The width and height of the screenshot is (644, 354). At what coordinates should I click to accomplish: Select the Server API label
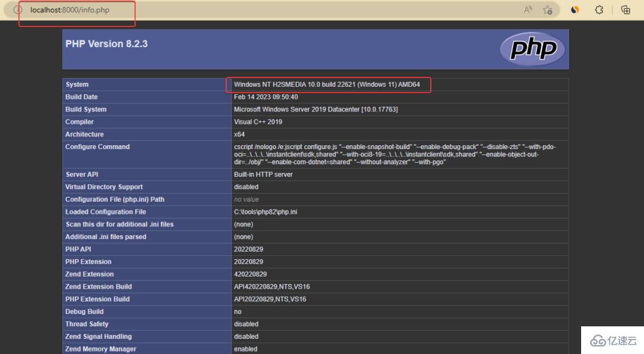click(x=82, y=175)
